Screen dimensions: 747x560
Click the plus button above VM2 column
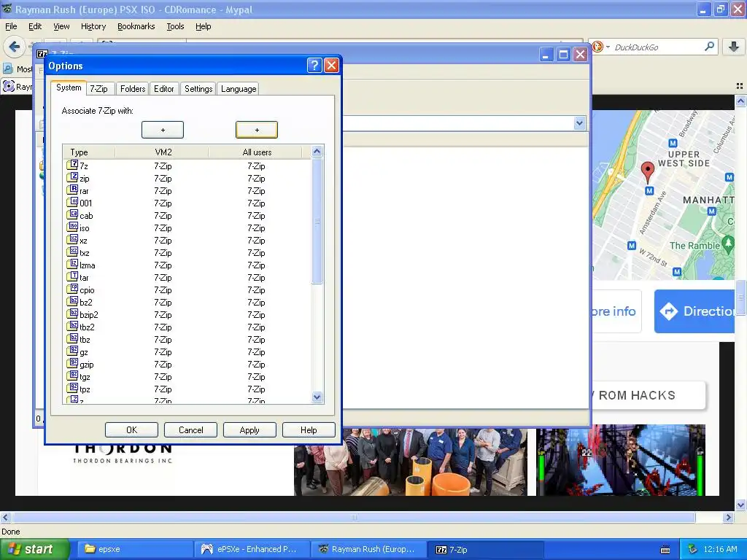click(x=163, y=130)
